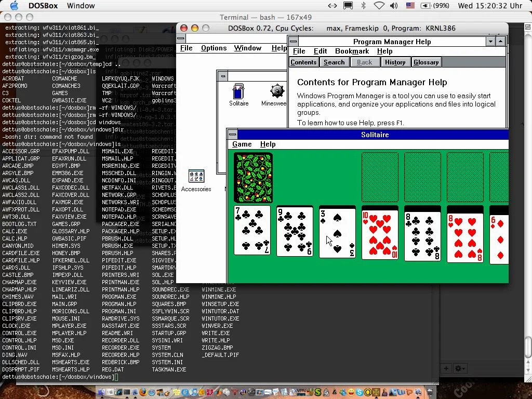Pick the 3 of spades card
532x399 pixels.
[337, 233]
